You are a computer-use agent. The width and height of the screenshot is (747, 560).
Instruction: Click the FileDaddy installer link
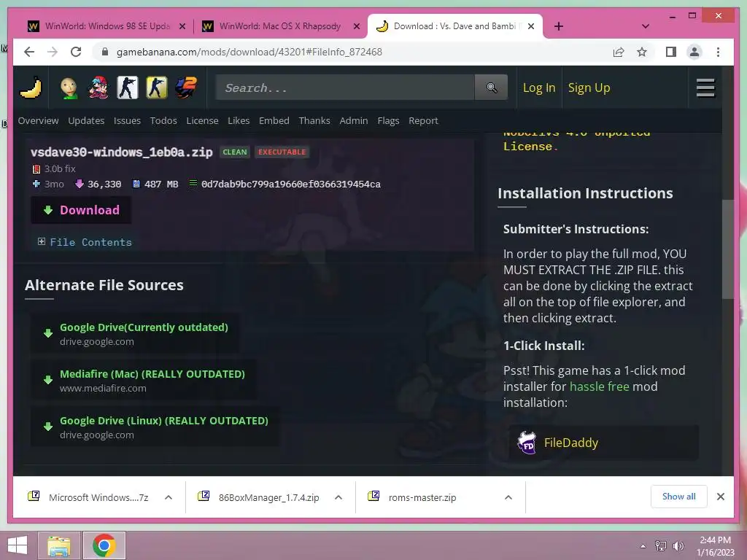click(x=603, y=443)
